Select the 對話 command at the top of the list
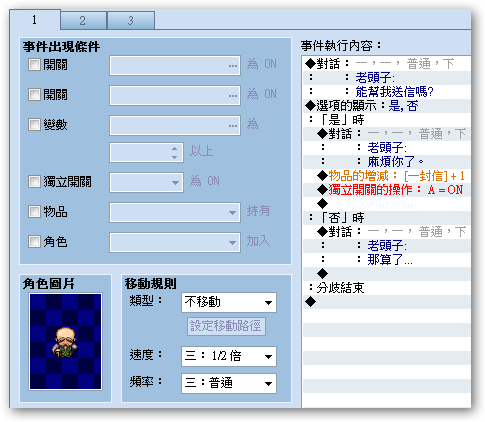This screenshot has width=485, height=422. pyautogui.click(x=387, y=64)
